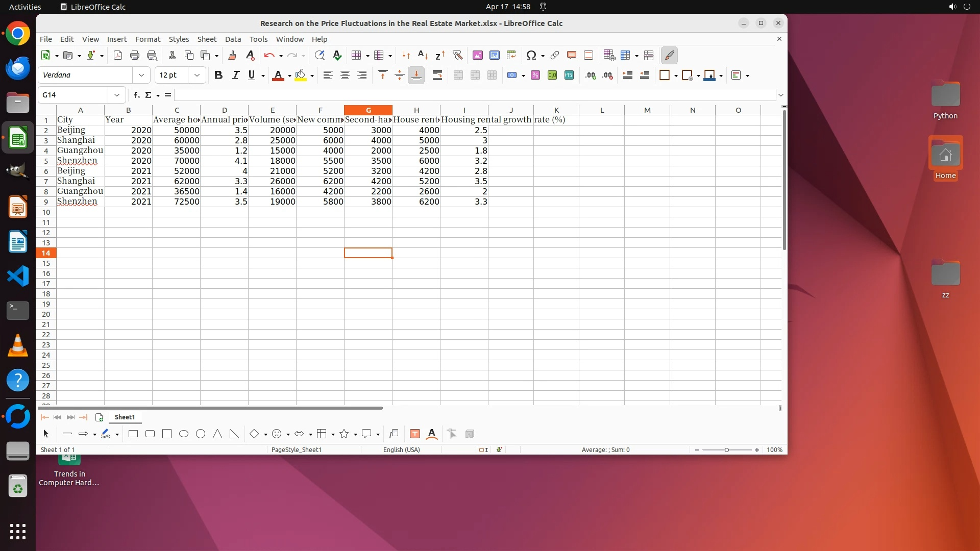
Task: Open the Format menu
Action: click(148, 39)
